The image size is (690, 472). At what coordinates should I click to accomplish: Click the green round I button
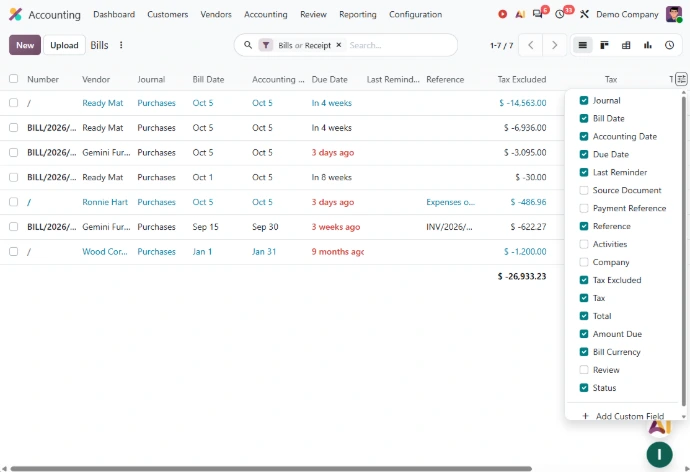click(x=659, y=454)
